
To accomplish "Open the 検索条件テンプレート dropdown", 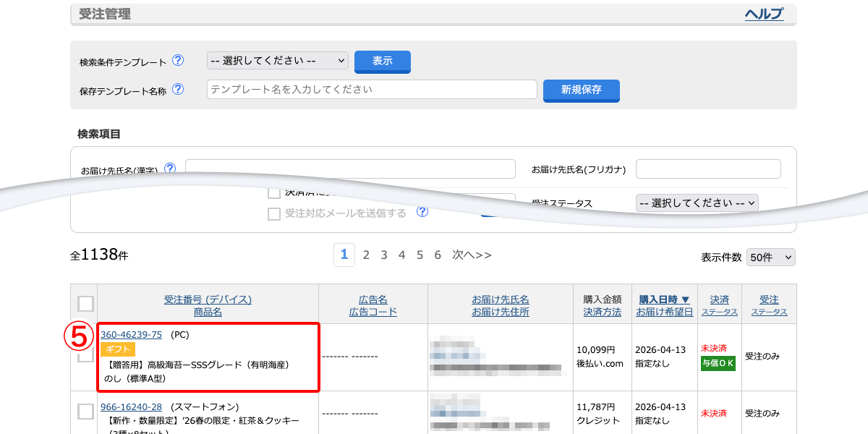I will [278, 61].
